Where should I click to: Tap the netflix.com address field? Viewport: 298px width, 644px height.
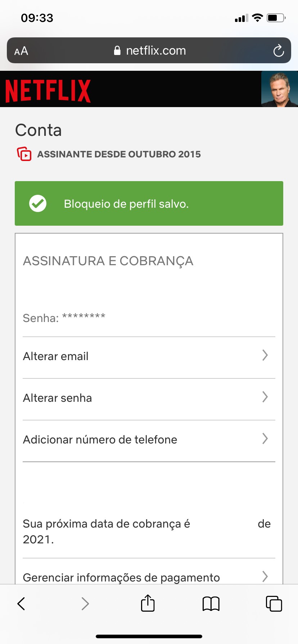(155, 51)
